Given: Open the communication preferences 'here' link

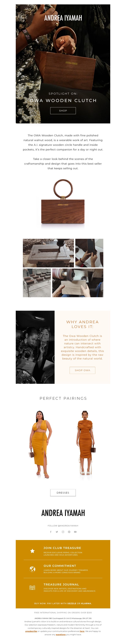Looking at the screenshot, I should 82,631.
